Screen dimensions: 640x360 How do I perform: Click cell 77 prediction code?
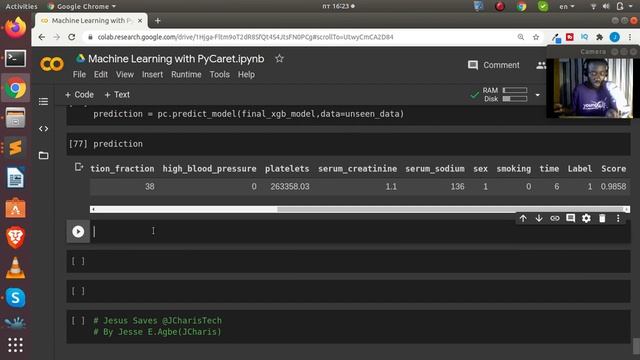point(118,144)
